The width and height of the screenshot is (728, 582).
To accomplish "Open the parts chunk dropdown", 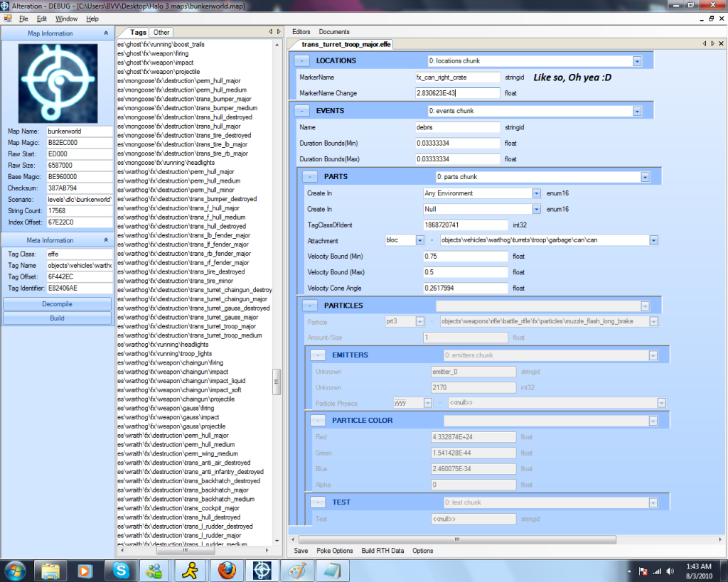I will tap(645, 177).
